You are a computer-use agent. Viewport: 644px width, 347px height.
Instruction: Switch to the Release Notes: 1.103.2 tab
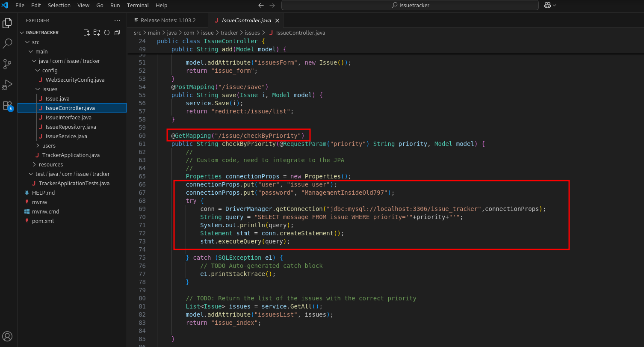point(168,21)
